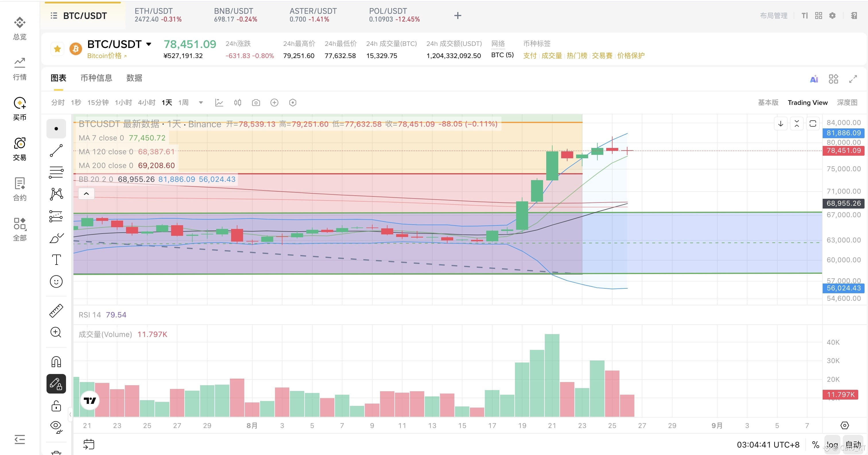Open the Bitcoin价格 link

coord(107,56)
